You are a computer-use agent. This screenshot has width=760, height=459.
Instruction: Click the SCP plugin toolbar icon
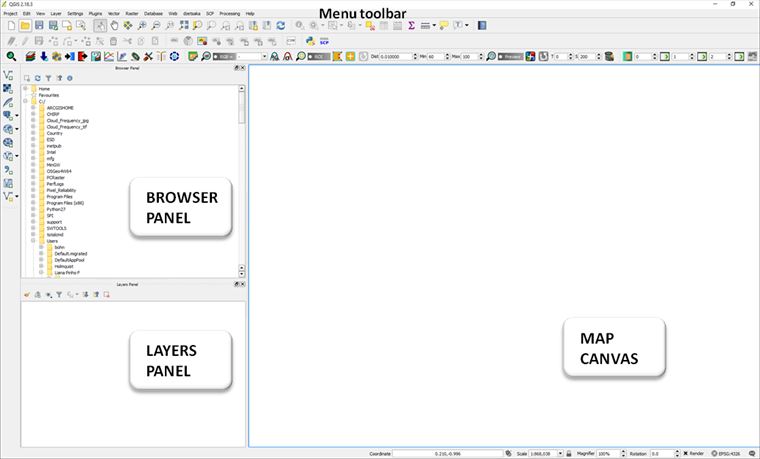(324, 41)
